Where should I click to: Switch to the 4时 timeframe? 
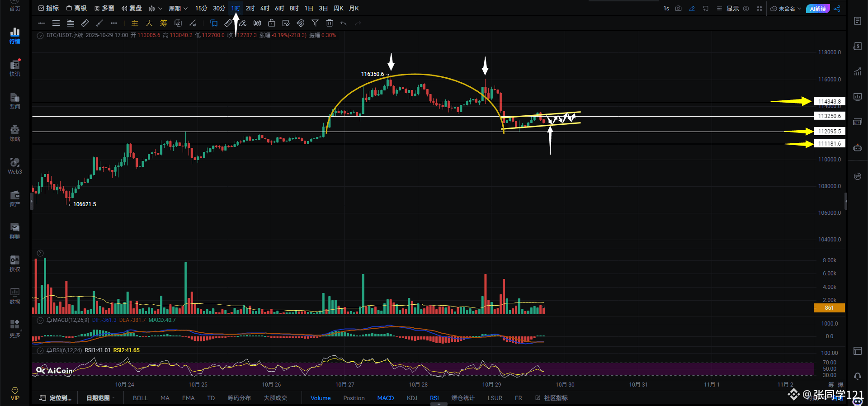(265, 9)
